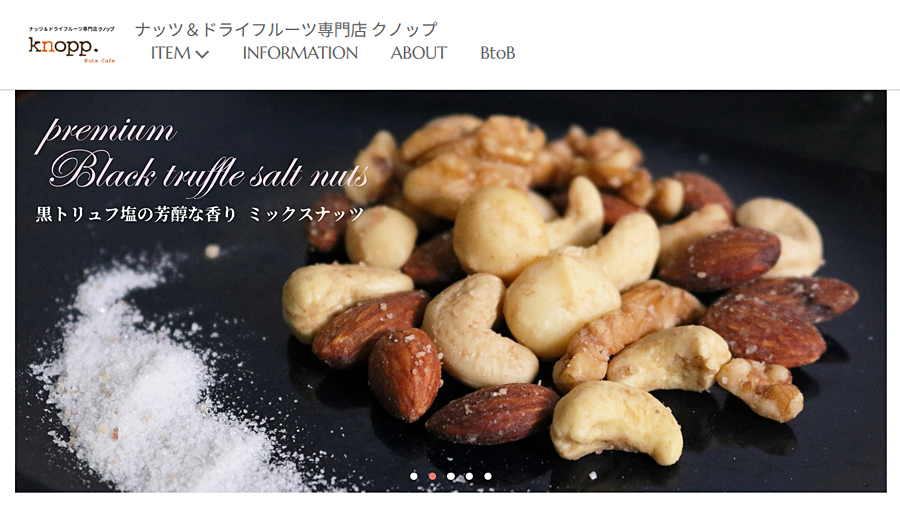Click the premium script text on banner
The height and width of the screenshot is (510, 900).
pos(106,133)
